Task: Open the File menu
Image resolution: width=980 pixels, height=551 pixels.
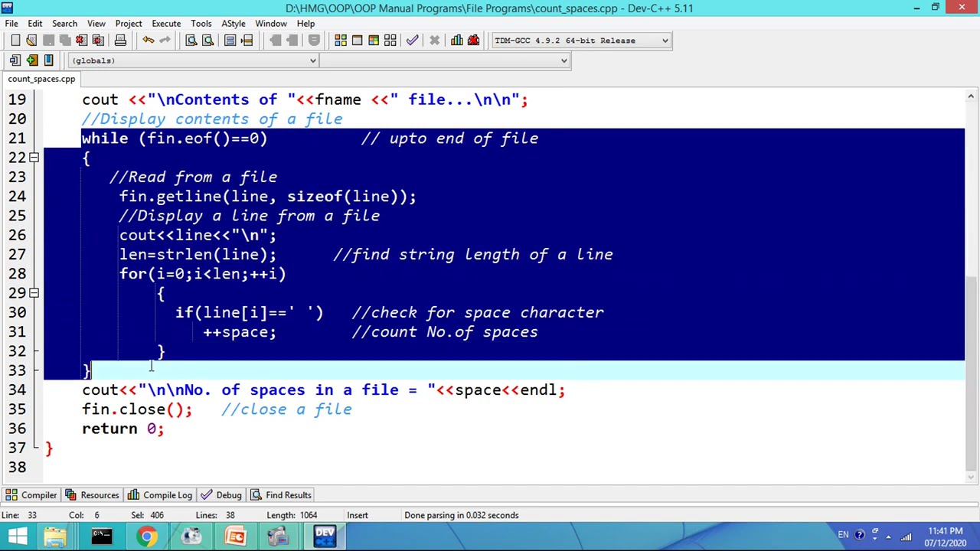Action: [x=11, y=23]
